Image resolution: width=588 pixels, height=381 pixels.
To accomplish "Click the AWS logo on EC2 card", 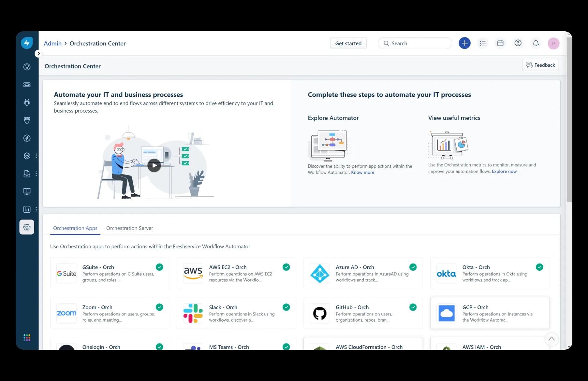I will 193,273.
